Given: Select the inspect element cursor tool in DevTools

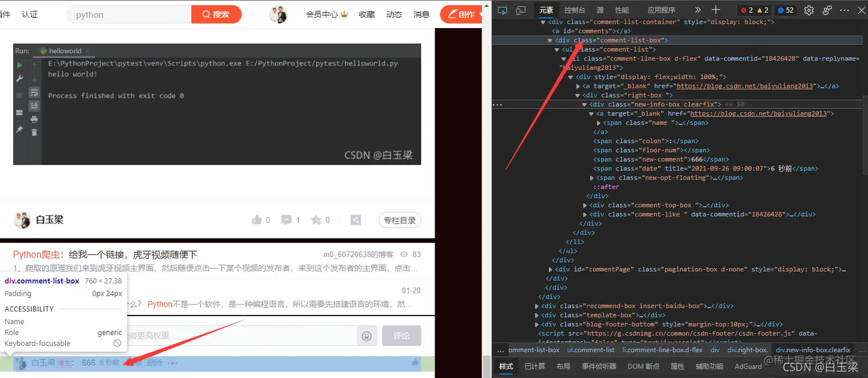Looking at the screenshot, I should (502, 10).
